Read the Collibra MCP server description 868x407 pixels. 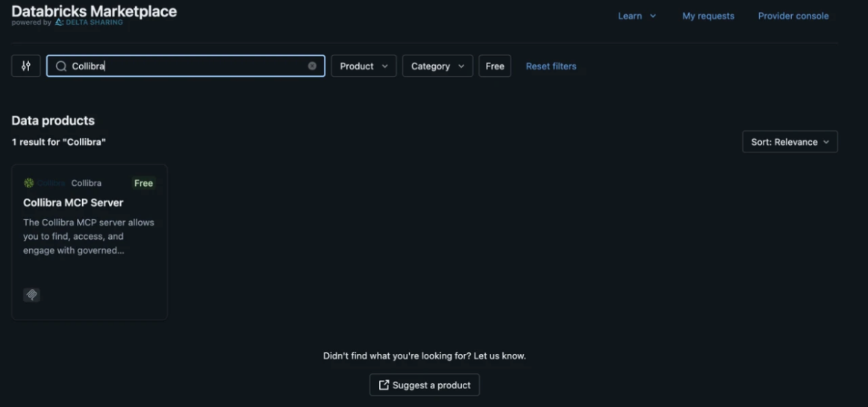click(x=89, y=237)
